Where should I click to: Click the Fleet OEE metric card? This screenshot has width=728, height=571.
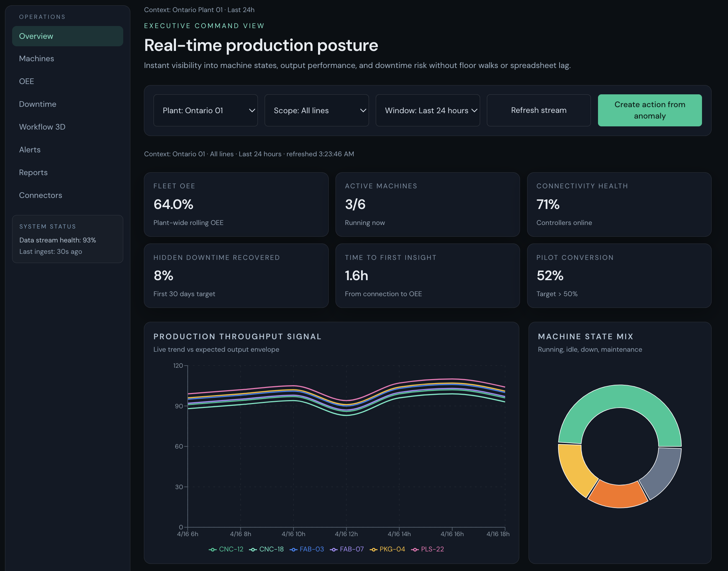[236, 204]
